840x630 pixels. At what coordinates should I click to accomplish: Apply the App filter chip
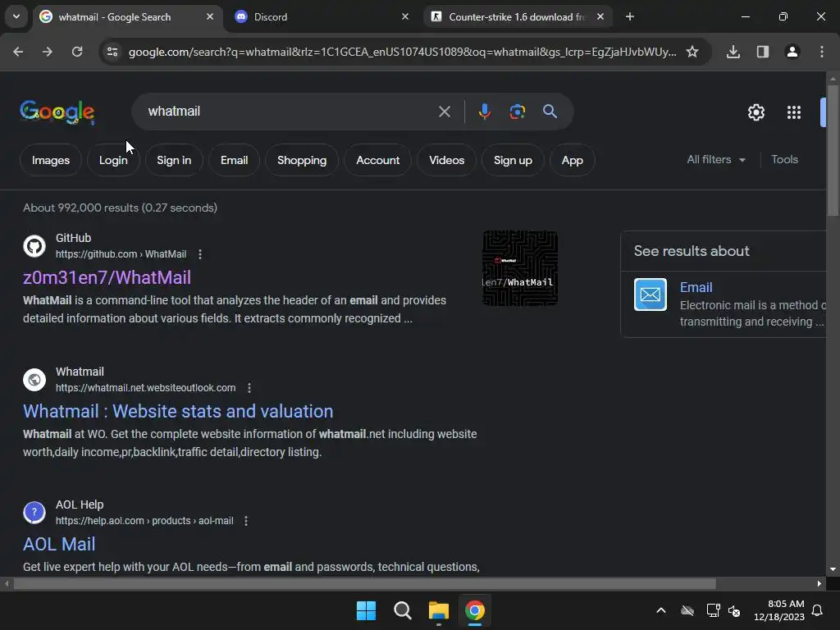click(x=572, y=160)
